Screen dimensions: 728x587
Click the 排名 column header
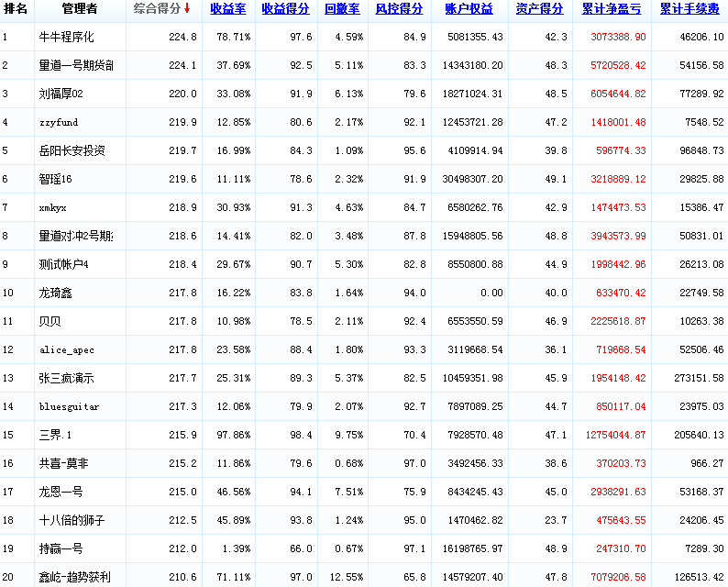coord(16,9)
